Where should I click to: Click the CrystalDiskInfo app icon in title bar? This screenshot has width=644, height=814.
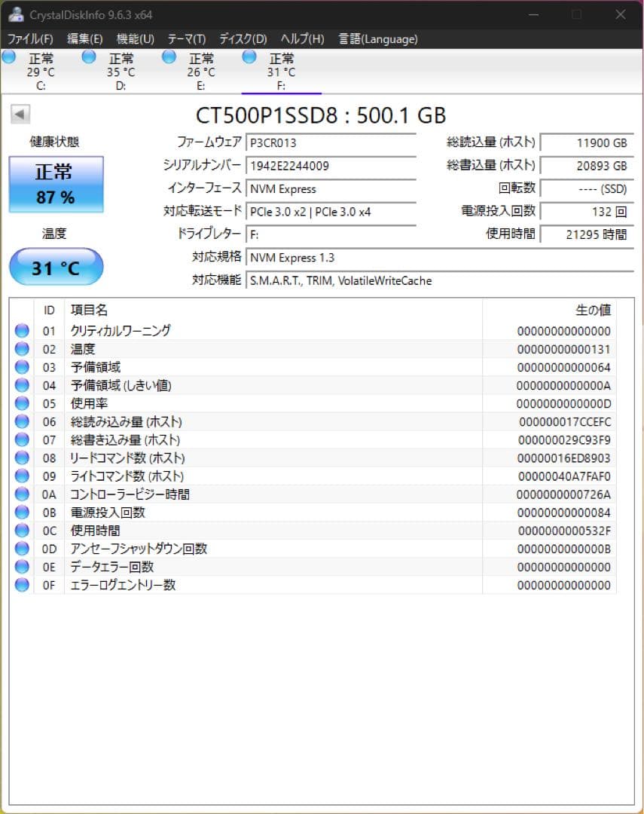click(x=16, y=14)
